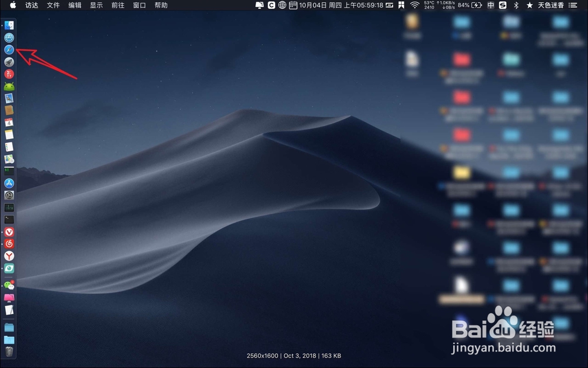Launch the Vivaldi browser
The width and height of the screenshot is (588, 368).
9,231
